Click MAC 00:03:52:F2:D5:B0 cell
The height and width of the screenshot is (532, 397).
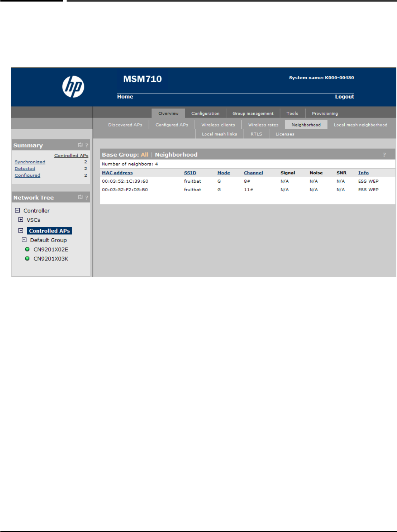pyautogui.click(x=125, y=190)
